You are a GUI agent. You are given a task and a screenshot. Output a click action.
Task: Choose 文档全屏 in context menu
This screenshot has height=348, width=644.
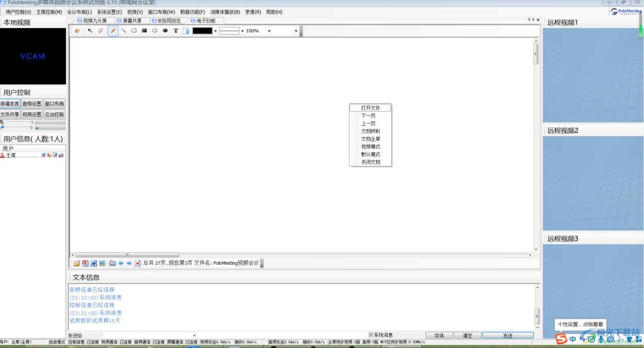(370, 139)
